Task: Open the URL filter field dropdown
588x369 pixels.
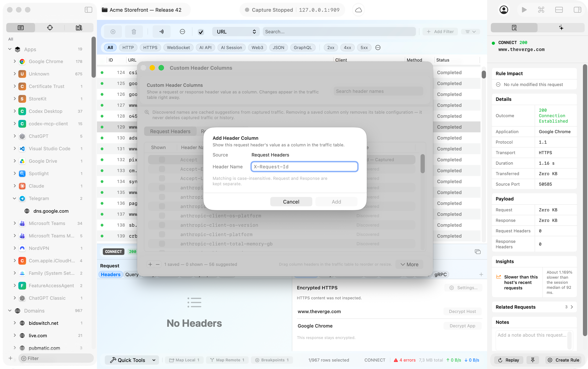Action: [236, 32]
